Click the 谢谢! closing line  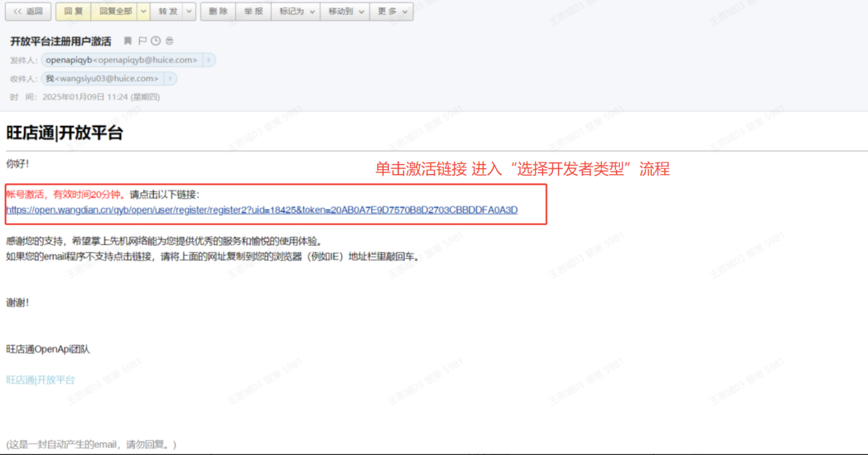tap(17, 302)
